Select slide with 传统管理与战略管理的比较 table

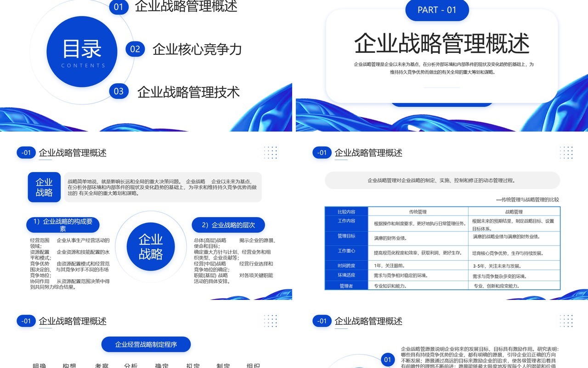[442, 218]
